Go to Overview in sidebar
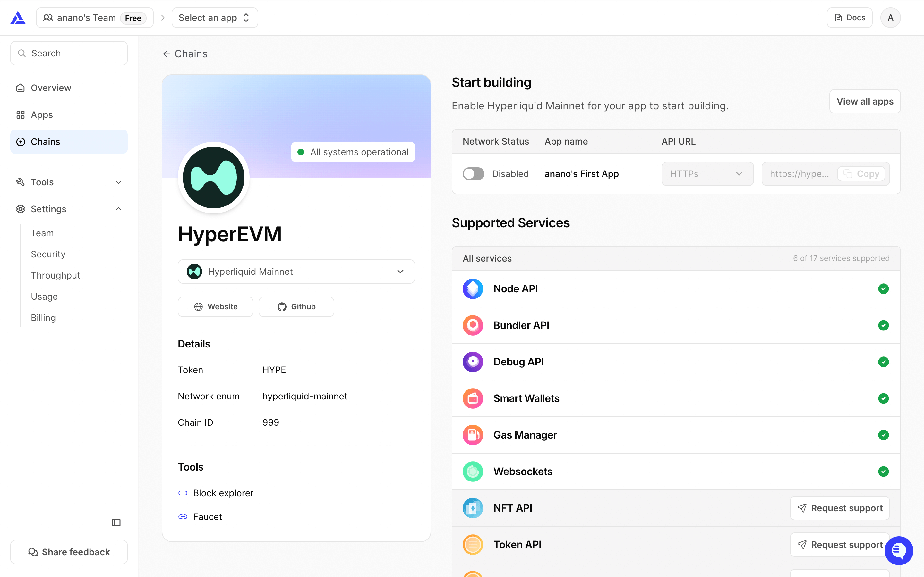Viewport: 924px width, 577px height. (x=51, y=88)
